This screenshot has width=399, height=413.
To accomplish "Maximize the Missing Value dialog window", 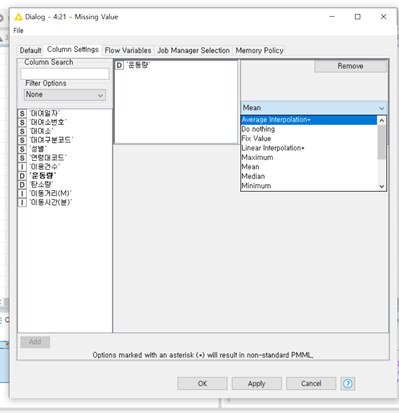I will tap(358, 17).
